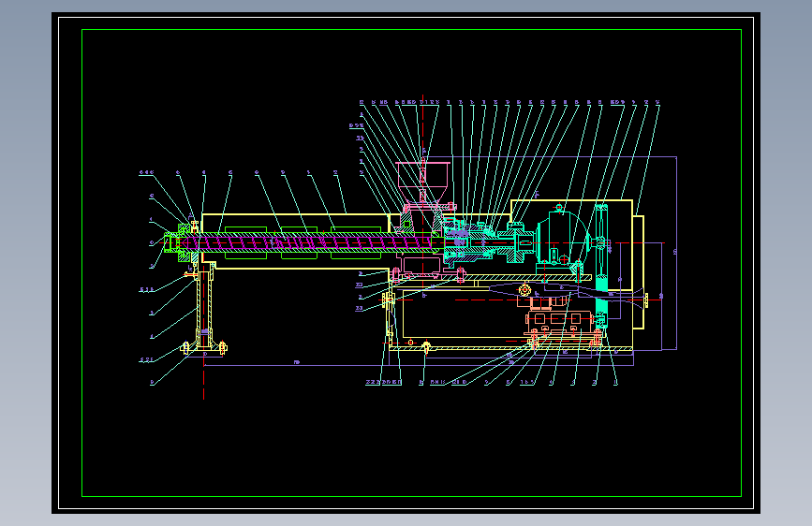Click the magenta extruder screw in the barrel

(308, 242)
